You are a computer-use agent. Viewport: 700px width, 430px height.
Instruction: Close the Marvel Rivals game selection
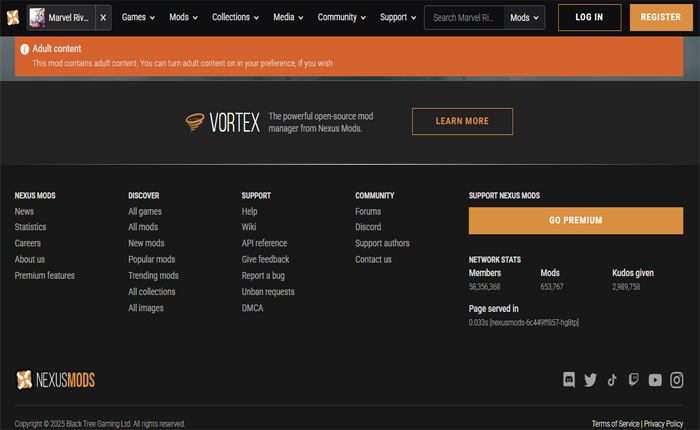[103, 18]
